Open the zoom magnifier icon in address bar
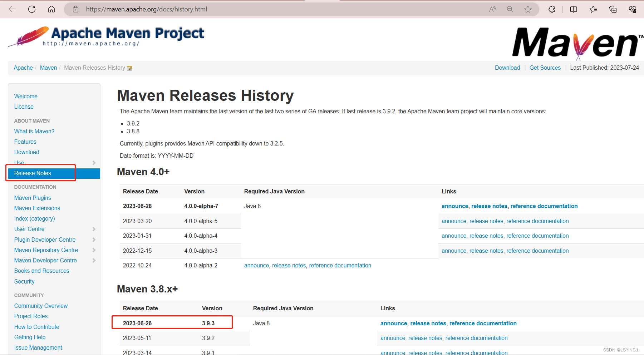Screen dimensions: 644x355 [510, 9]
